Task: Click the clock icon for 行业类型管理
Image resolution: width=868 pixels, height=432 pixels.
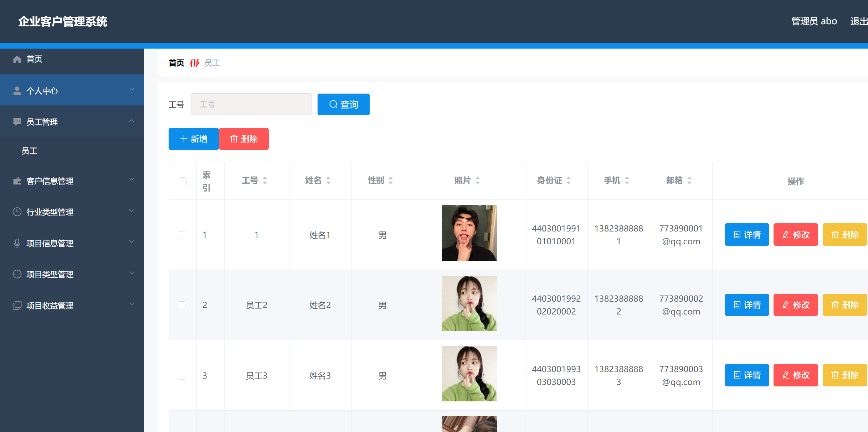Action: coord(17,212)
